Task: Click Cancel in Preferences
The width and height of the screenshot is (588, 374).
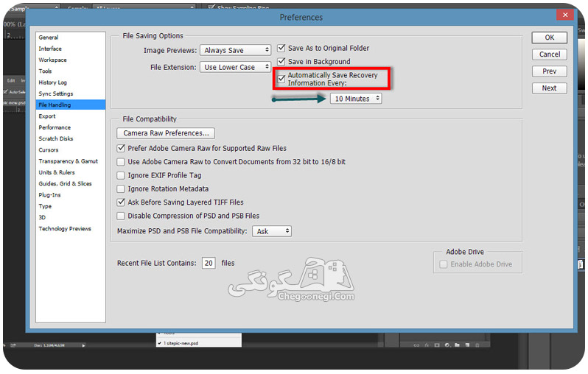Action: coord(550,54)
